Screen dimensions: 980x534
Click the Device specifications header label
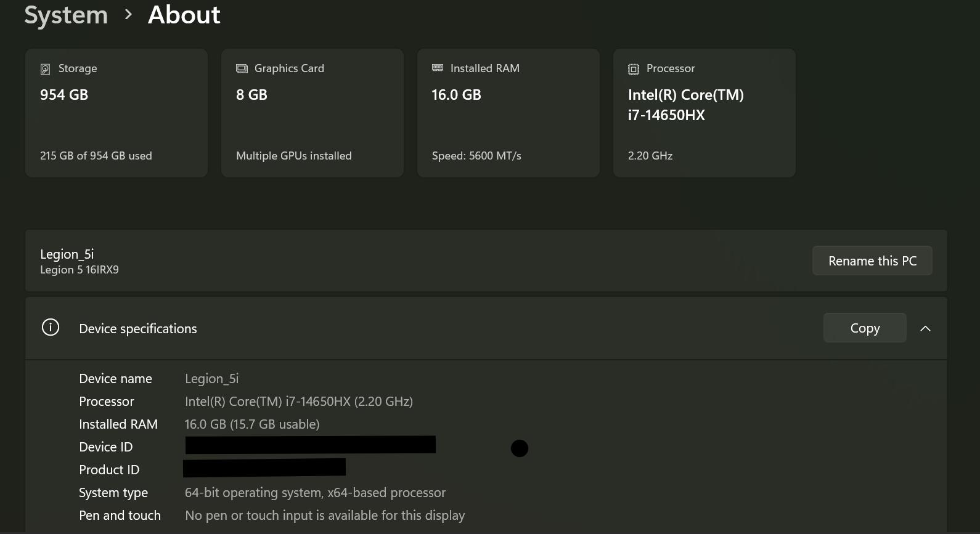coord(138,329)
